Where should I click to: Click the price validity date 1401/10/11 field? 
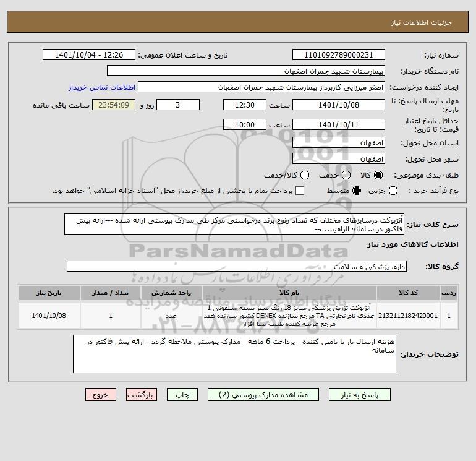point(339,124)
